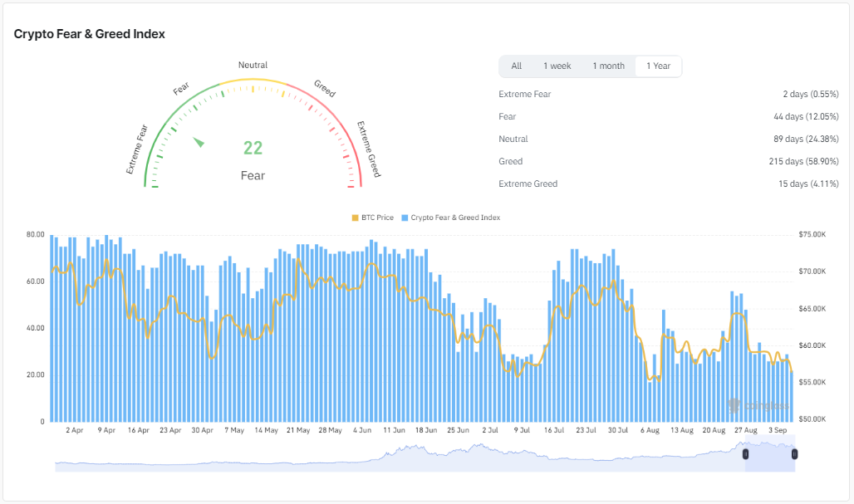
Task: Grab the right range slider handle
Action: coord(795,454)
